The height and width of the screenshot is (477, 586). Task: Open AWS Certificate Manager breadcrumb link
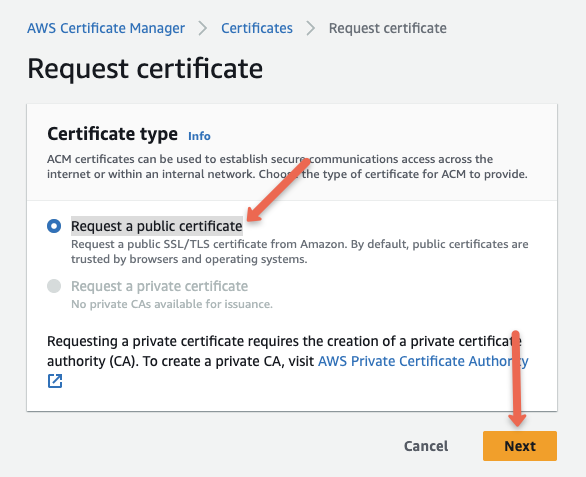point(106,28)
